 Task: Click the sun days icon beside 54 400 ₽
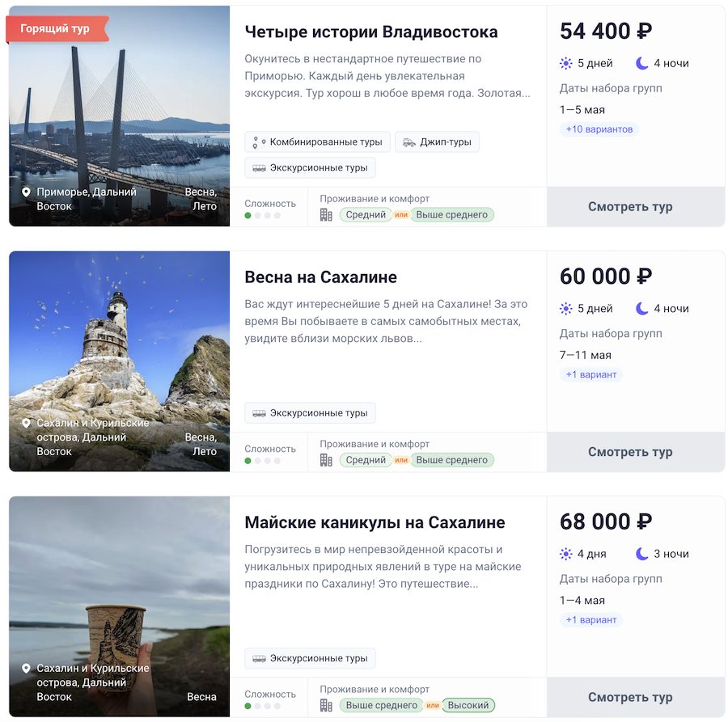[x=566, y=63]
